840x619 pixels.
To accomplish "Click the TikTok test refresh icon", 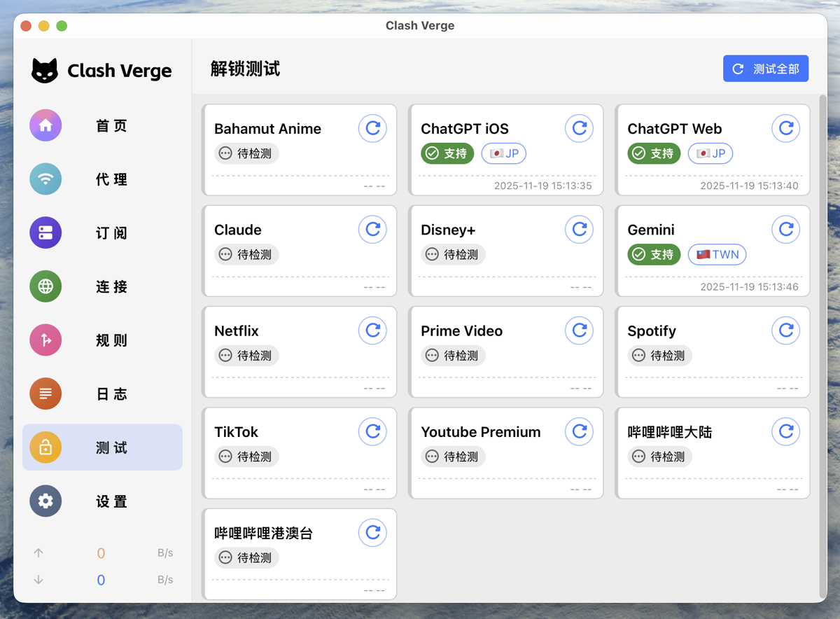I will pyautogui.click(x=372, y=432).
